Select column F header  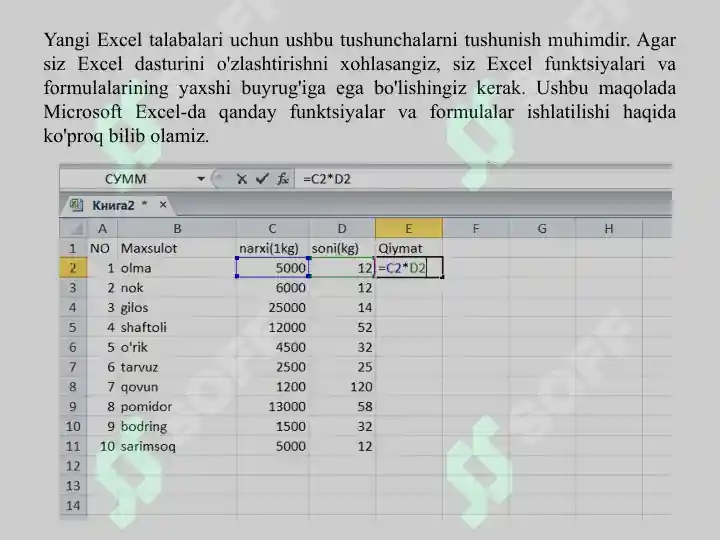click(476, 228)
